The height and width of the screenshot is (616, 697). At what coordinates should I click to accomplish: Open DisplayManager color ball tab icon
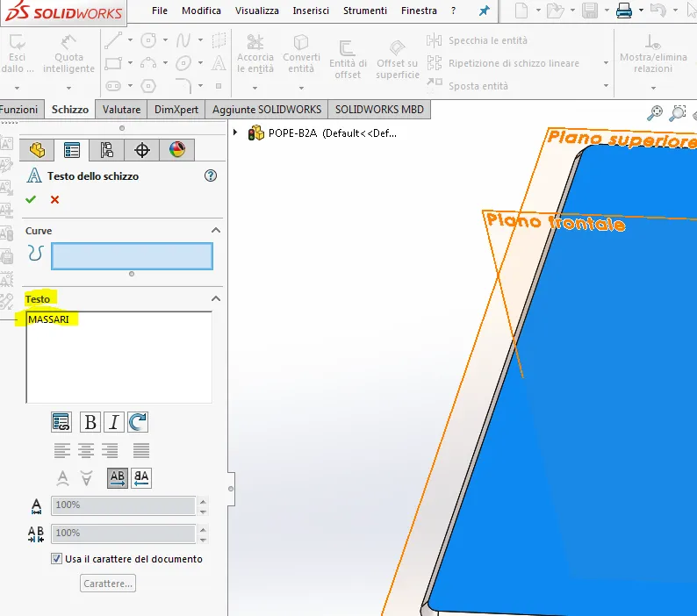(177, 150)
